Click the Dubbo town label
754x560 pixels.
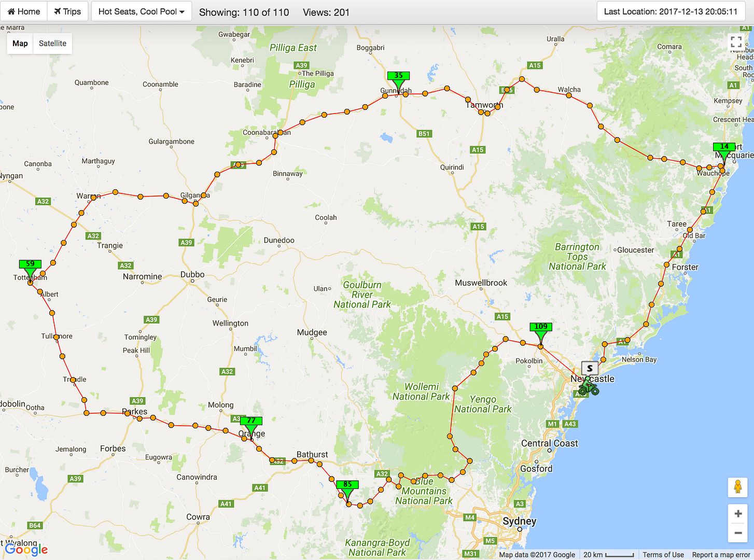(192, 274)
